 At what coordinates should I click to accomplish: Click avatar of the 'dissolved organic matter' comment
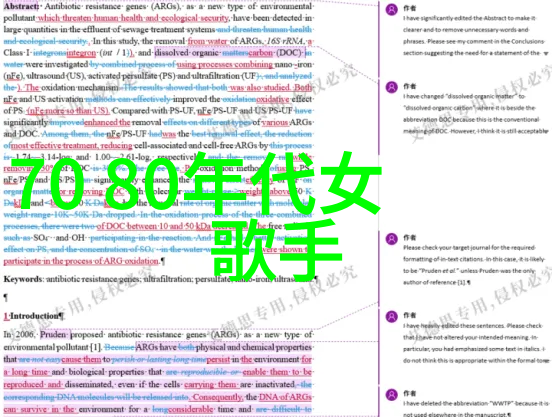391,87
